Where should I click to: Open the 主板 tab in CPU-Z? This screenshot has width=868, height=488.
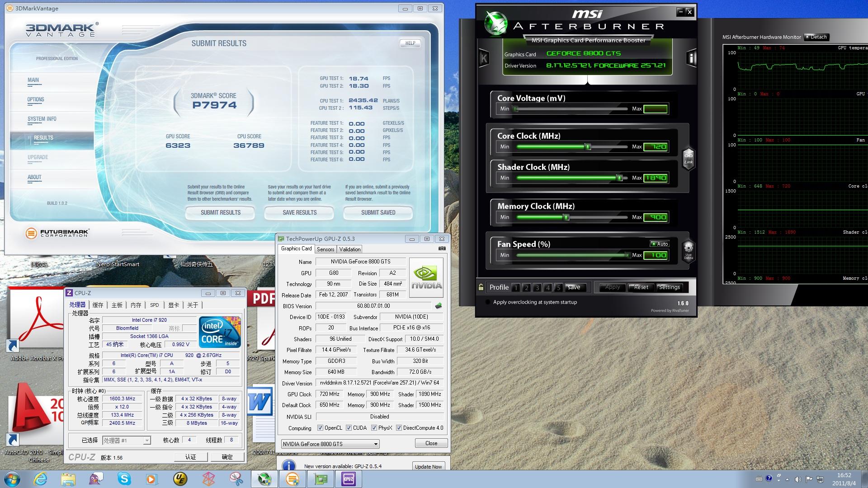pos(117,305)
